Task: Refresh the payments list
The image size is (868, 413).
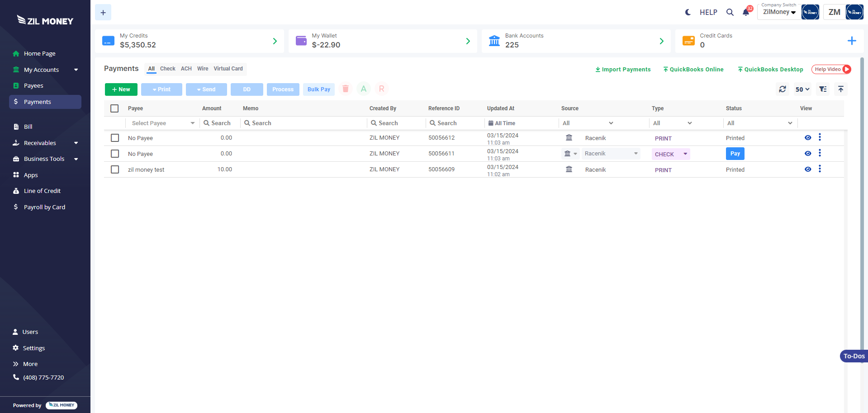Action: [x=783, y=89]
